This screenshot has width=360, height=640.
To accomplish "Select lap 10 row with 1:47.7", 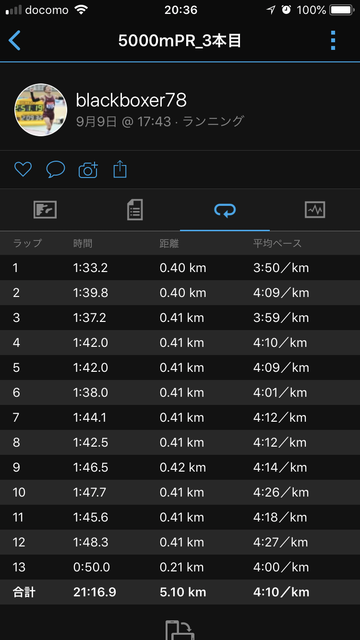I will tap(180, 493).
